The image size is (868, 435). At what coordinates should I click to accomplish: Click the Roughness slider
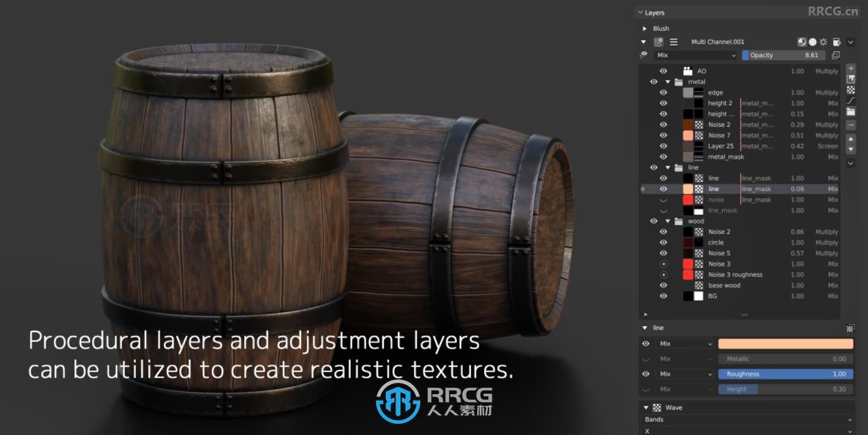pos(786,374)
